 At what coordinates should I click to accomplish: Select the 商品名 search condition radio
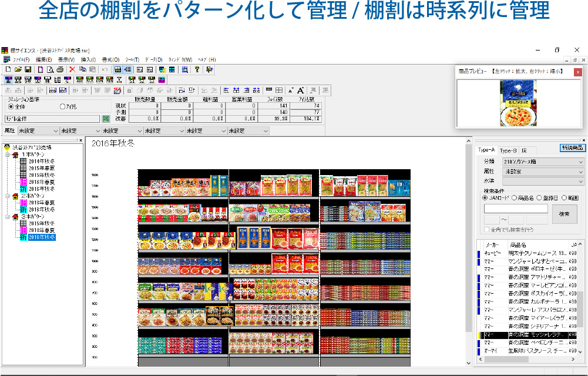514,198
